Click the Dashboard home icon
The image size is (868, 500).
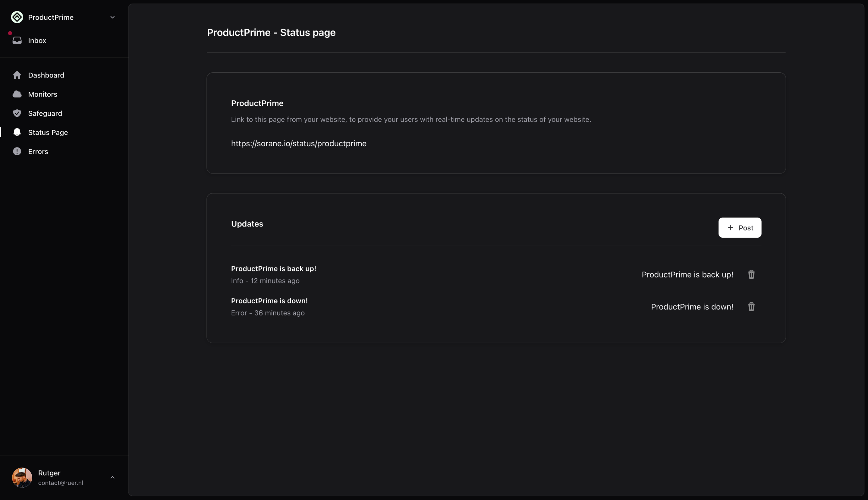pos(17,75)
